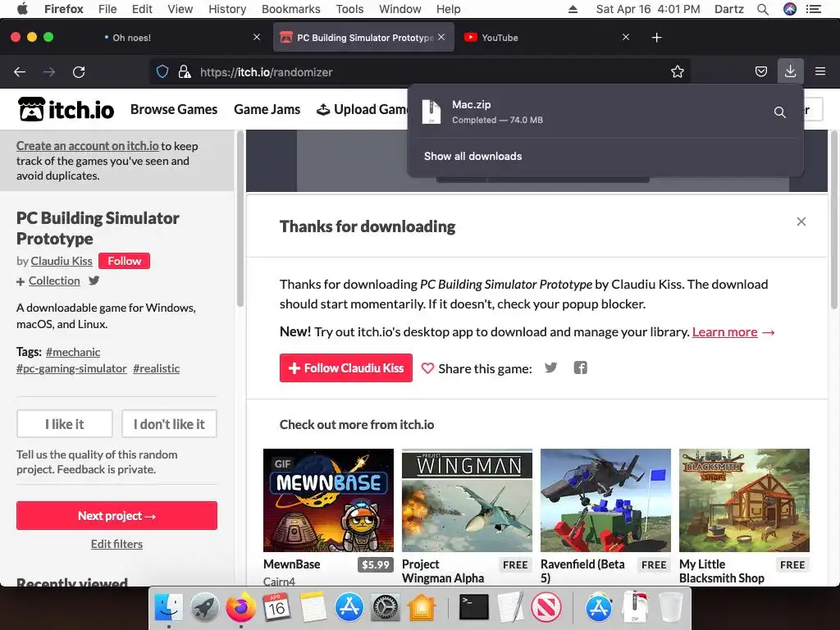Viewport: 840px width, 630px height.
Task: Open Spotlight search in menu bar
Action: click(x=763, y=9)
